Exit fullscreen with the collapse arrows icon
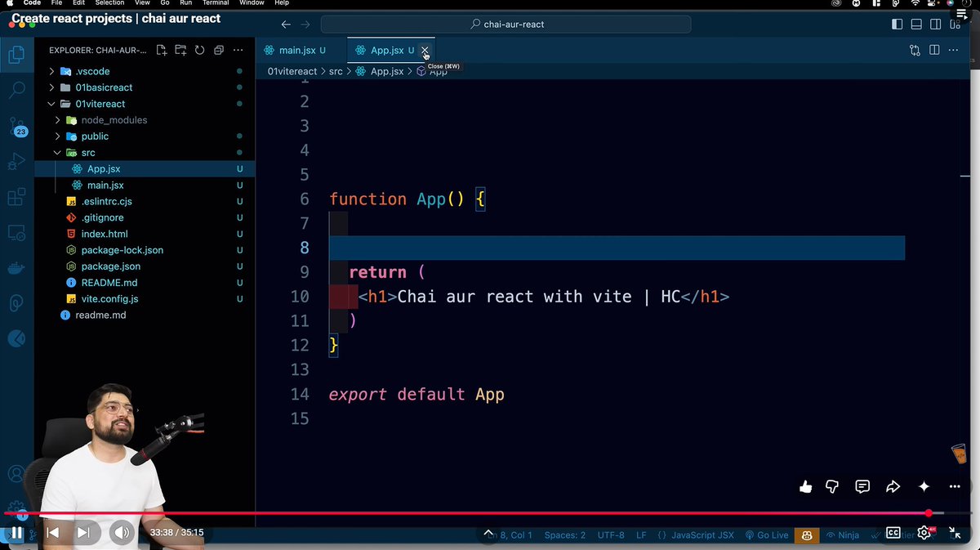This screenshot has width=980, height=550. pos(955,533)
